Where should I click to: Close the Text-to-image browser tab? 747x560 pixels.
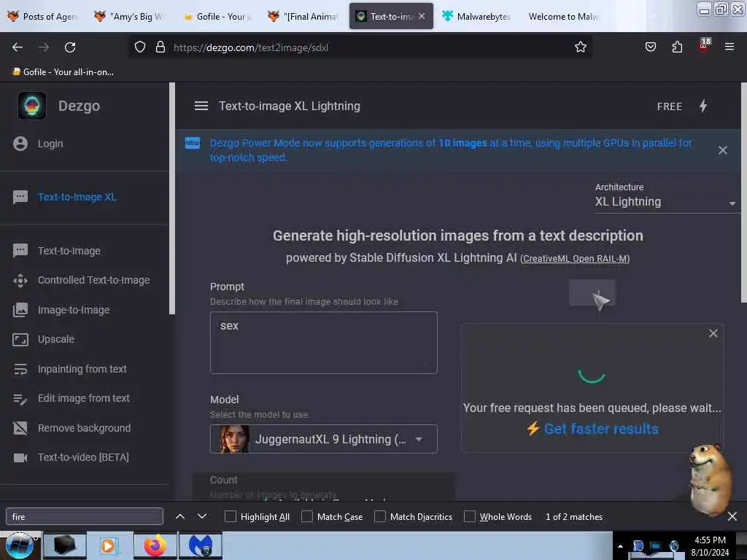[x=422, y=16]
